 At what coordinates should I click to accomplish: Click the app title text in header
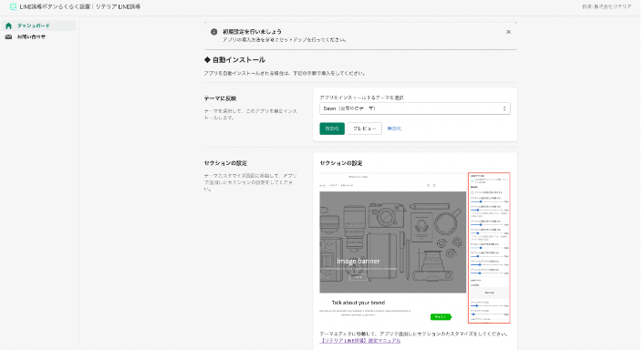[x=80, y=7]
